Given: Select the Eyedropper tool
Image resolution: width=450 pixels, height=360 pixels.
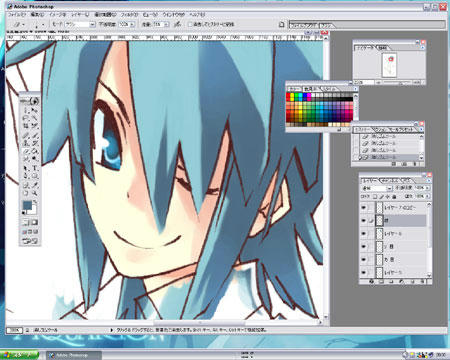Looking at the screenshot, I should (34, 185).
